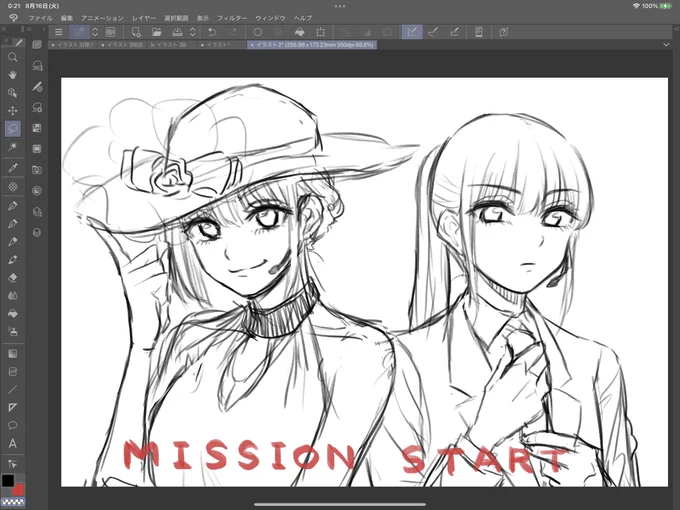Select the Eyedropper tool

point(13,168)
